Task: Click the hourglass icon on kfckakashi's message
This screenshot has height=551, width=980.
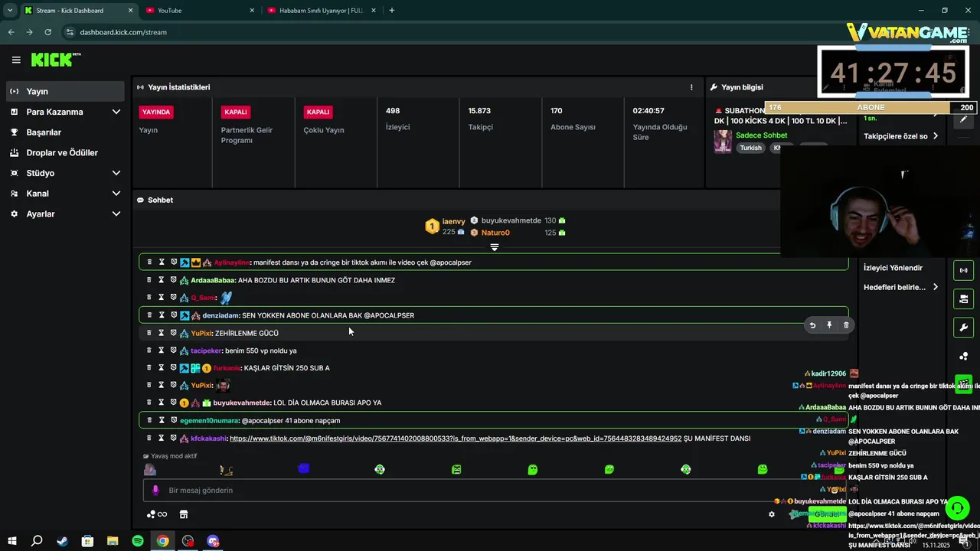Action: point(162,439)
